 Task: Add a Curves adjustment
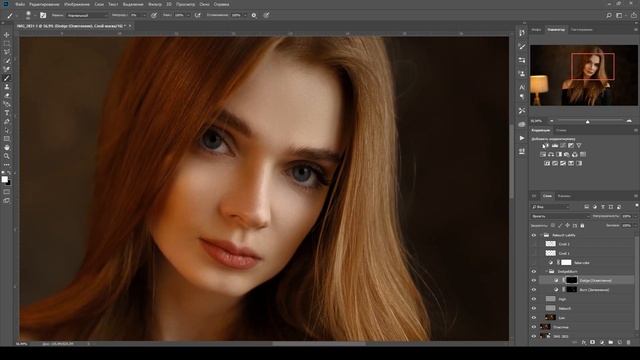(x=563, y=146)
